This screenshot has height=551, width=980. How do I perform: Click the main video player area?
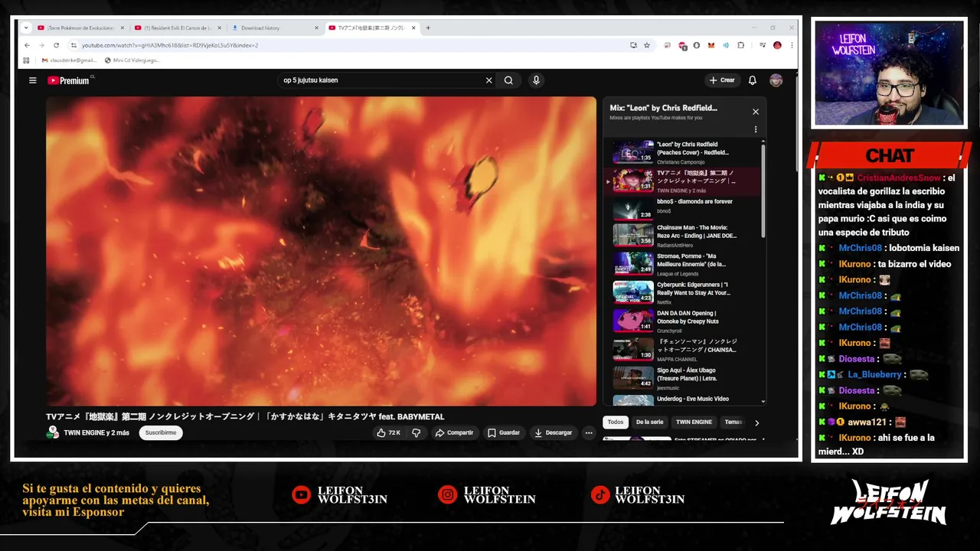(321, 251)
